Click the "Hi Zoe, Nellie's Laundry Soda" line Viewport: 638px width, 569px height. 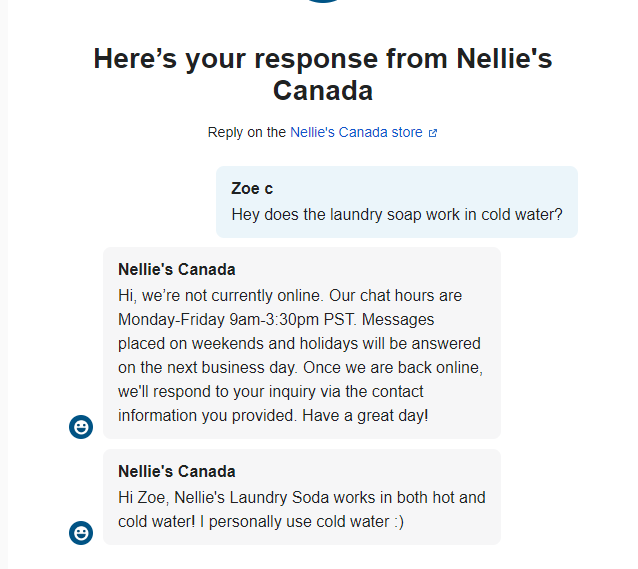point(301,497)
